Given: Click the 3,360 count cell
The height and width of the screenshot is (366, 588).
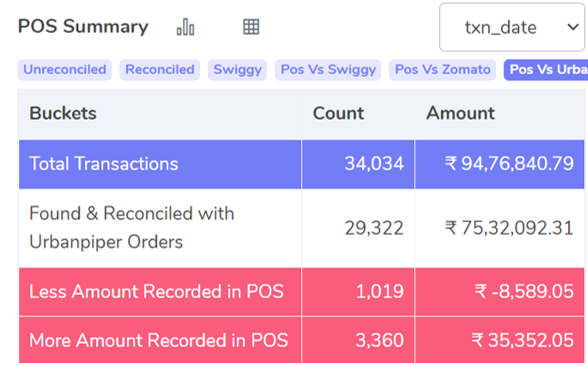Looking at the screenshot, I should pos(379,340).
